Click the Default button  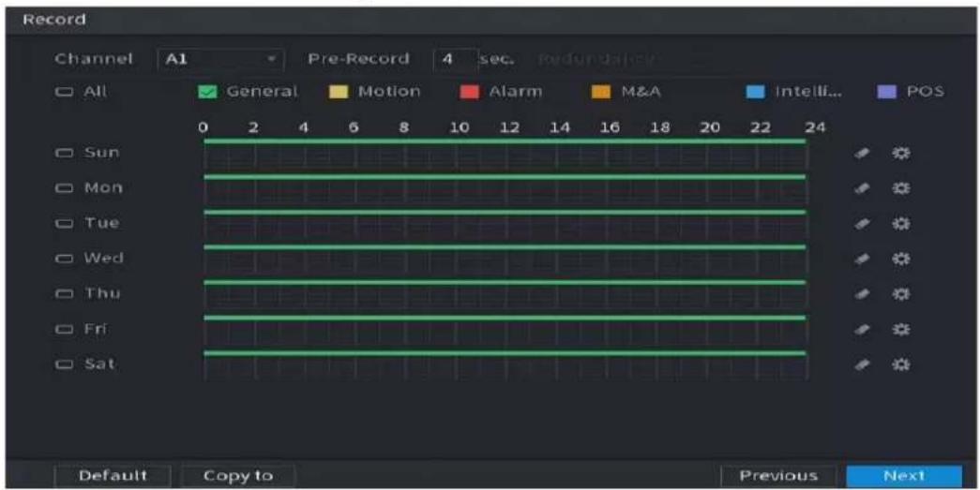tap(113, 476)
